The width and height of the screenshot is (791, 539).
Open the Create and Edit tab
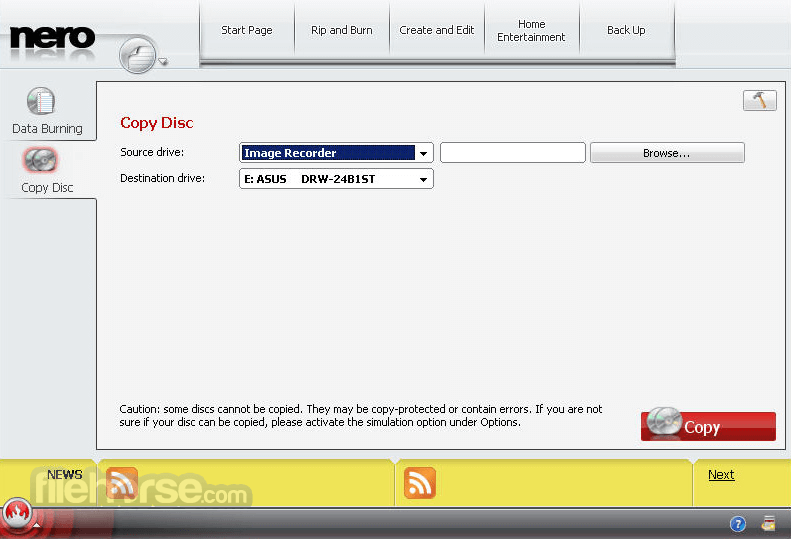point(437,30)
